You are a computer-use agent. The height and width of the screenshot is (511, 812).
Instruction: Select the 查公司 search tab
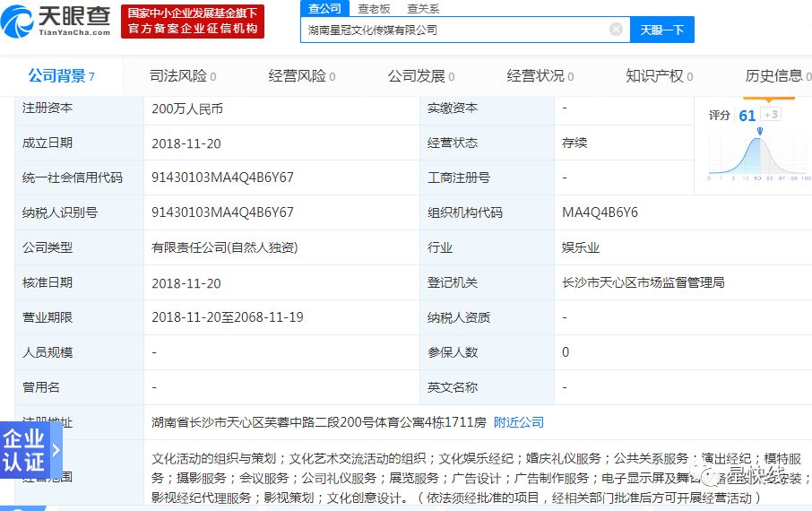click(324, 8)
